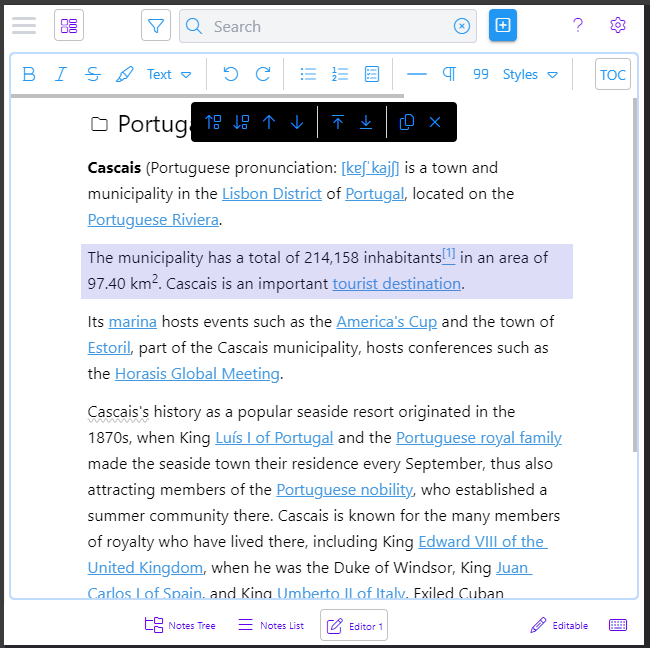Redo the last edit
Viewport: 650px width, 648px height.
pos(263,75)
